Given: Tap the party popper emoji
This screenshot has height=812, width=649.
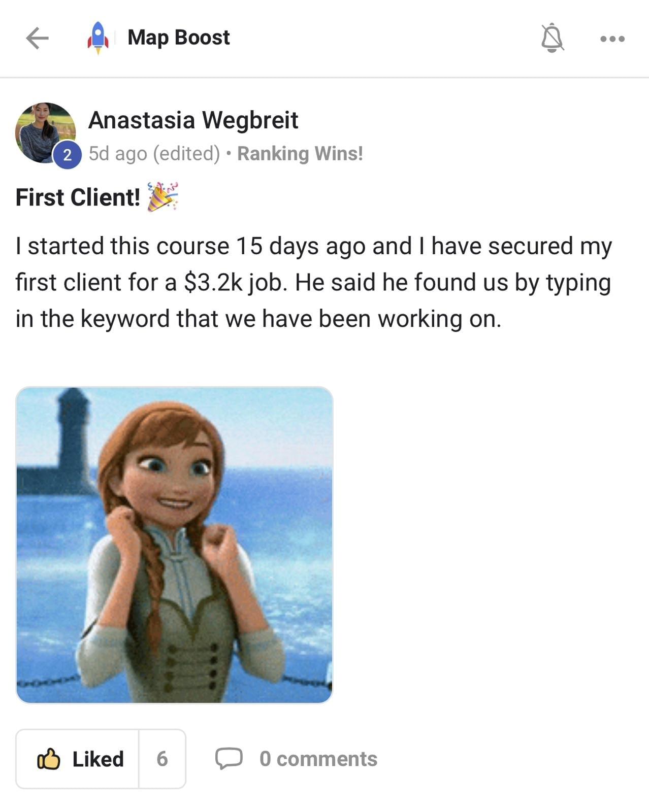Looking at the screenshot, I should (x=163, y=196).
